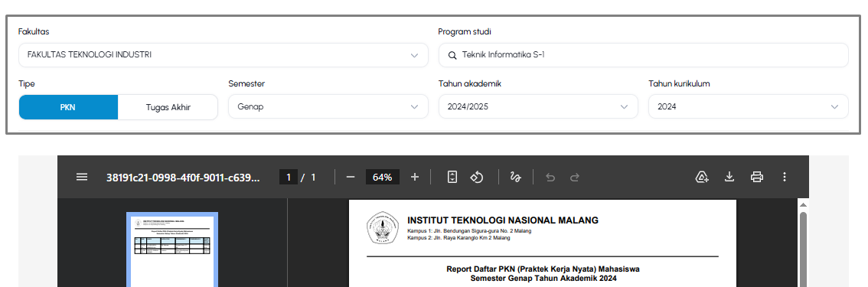This screenshot has width=868, height=287.
Task: Click the PDF file name 38191c21-0998...
Action: pos(183,177)
